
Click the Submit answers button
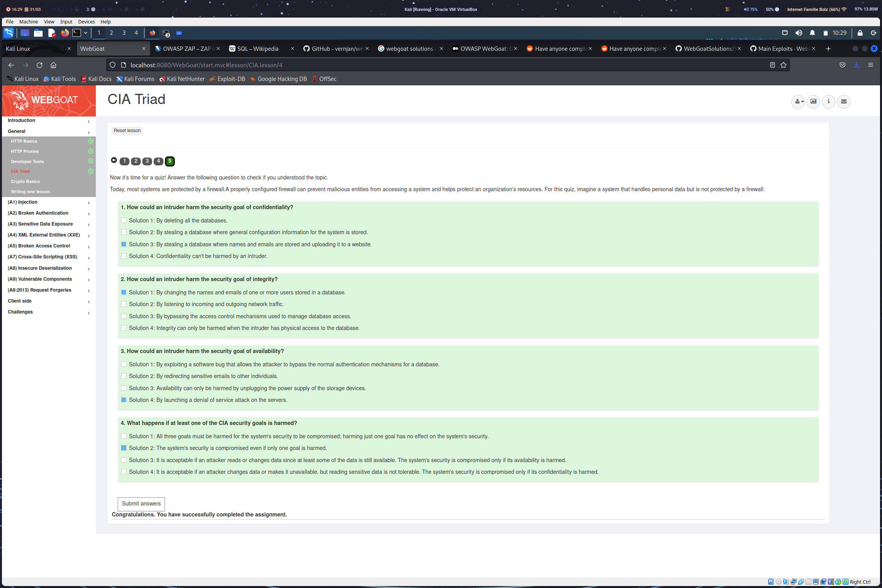(x=141, y=504)
